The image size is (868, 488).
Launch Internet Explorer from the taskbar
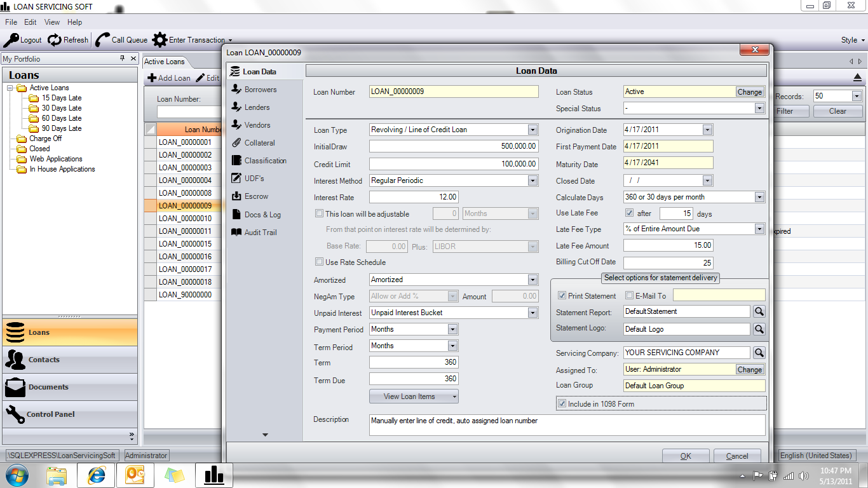(x=97, y=475)
